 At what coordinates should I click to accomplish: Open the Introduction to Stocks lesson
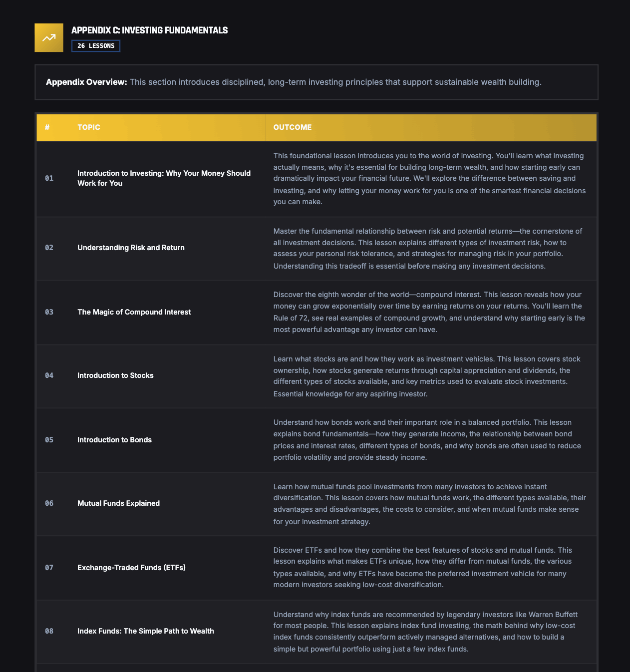point(115,375)
